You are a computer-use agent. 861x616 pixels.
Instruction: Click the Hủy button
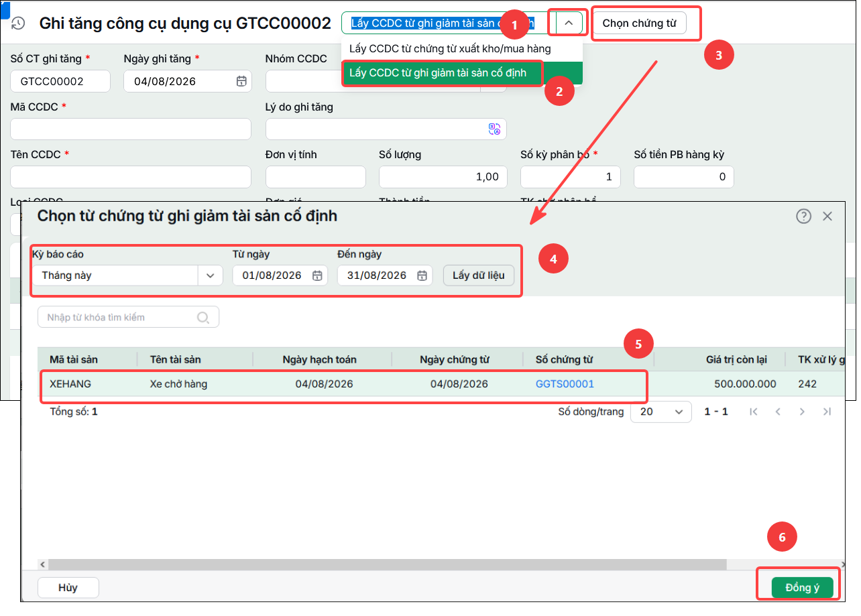68,588
